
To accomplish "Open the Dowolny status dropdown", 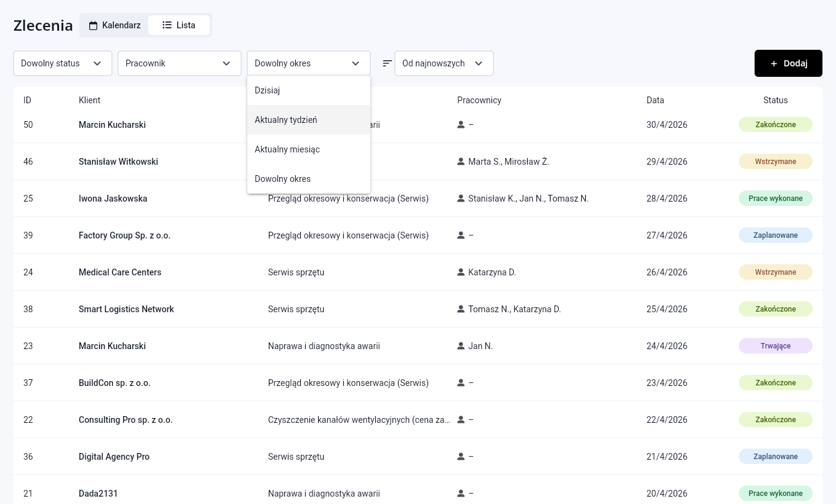I will click(x=62, y=63).
